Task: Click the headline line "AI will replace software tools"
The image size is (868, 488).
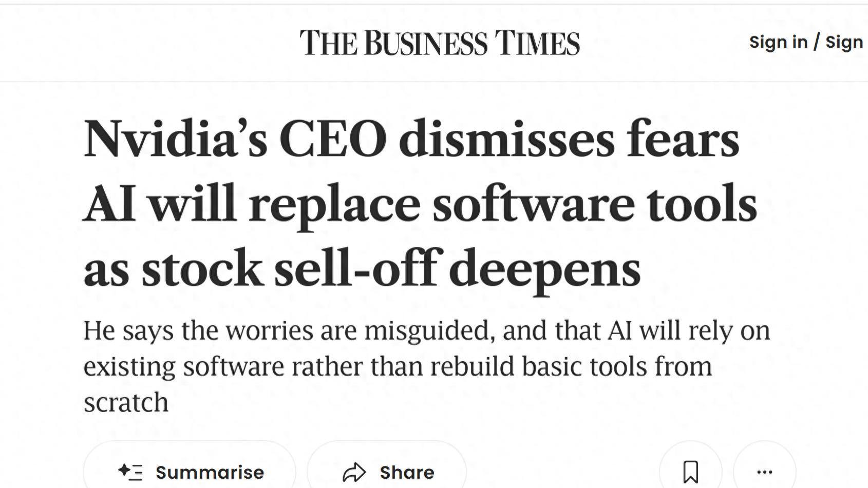Action: pyautogui.click(x=420, y=204)
